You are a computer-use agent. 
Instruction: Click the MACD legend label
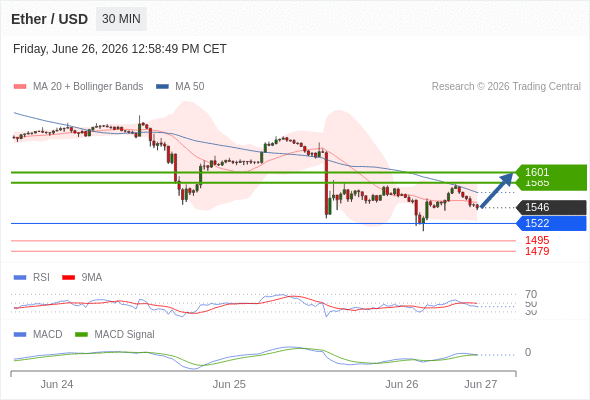tap(47, 335)
